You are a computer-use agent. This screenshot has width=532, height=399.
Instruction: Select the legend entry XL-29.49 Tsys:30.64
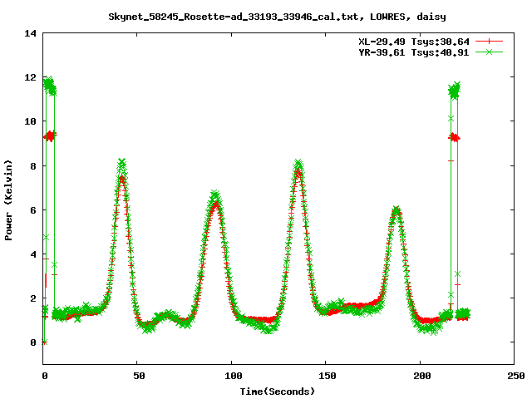click(x=414, y=42)
